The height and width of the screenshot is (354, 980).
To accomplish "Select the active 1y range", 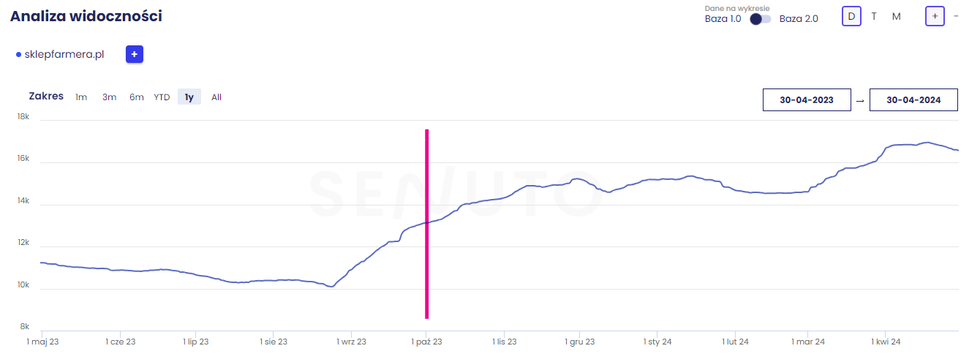I will (189, 97).
